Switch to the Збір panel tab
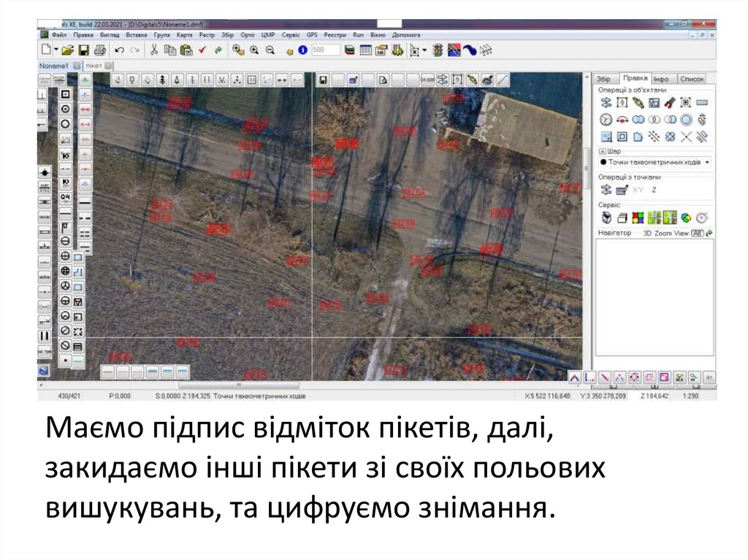Viewport: 748px width, 560px height. (x=604, y=79)
